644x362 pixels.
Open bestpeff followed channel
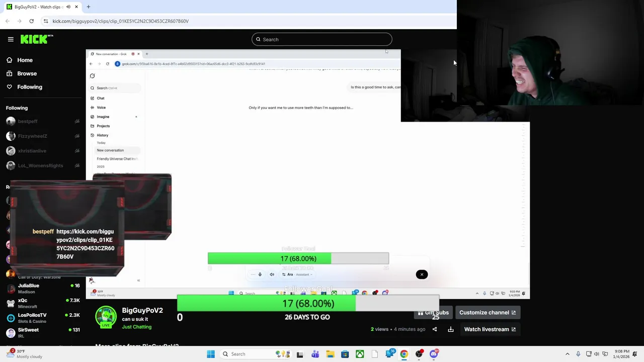[x=42, y=121]
